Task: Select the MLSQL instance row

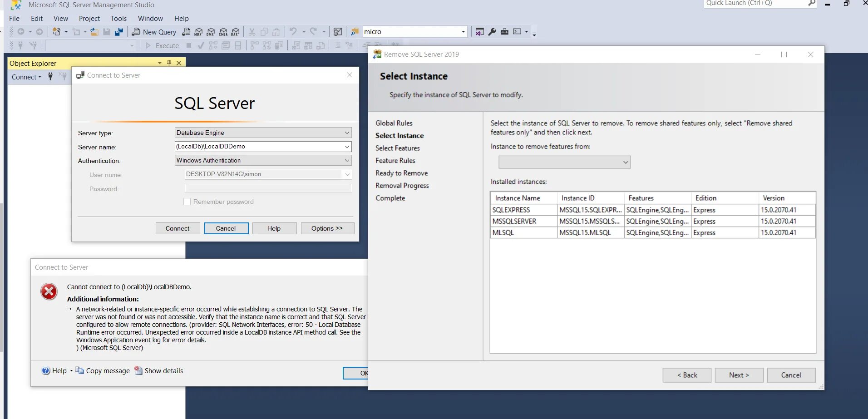Action: pyautogui.click(x=653, y=232)
